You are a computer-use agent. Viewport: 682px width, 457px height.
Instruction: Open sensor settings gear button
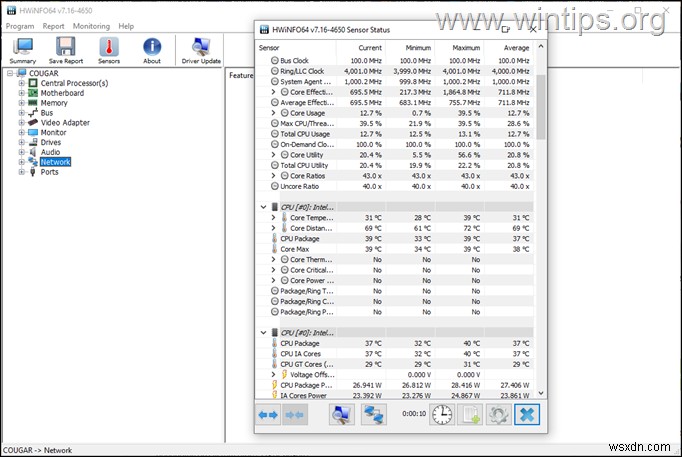(x=498, y=414)
